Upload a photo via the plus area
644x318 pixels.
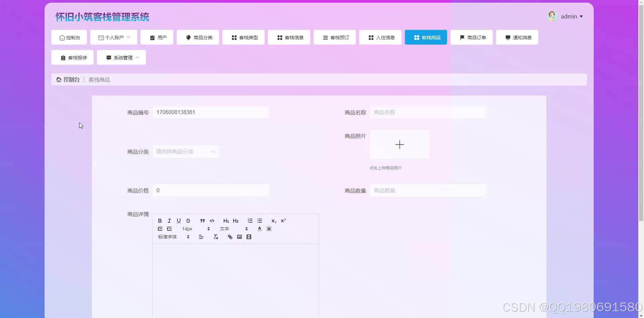pyautogui.click(x=399, y=145)
